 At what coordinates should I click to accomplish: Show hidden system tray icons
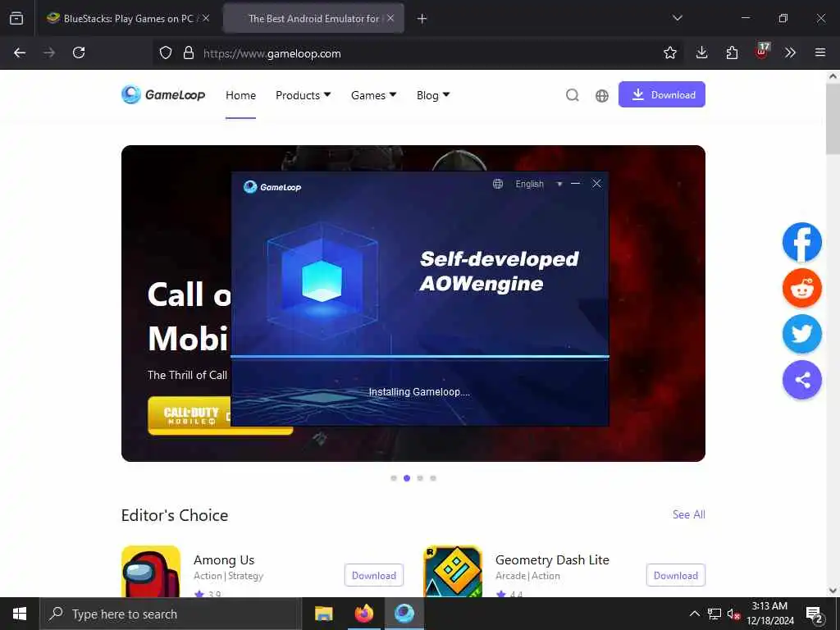click(694, 614)
